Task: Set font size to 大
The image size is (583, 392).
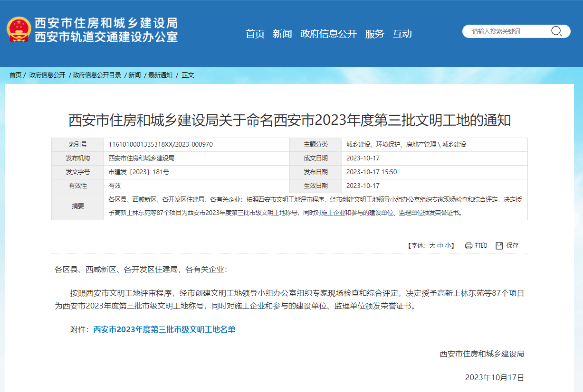Action: click(432, 246)
